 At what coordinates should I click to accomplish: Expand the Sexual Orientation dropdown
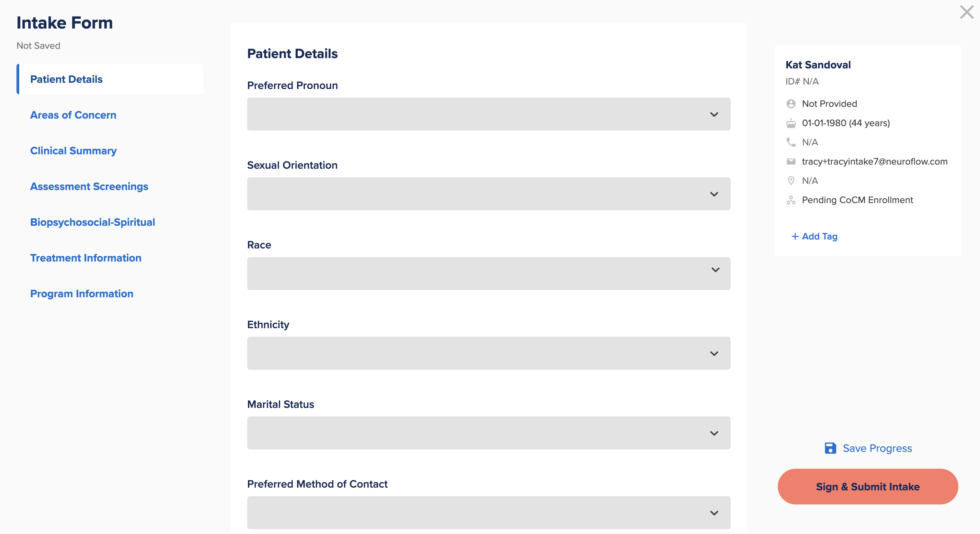point(489,194)
